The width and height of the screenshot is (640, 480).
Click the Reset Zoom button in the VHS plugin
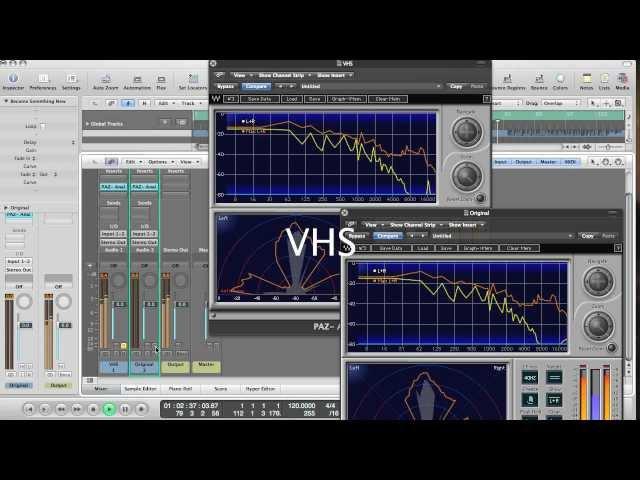[x=481, y=198]
